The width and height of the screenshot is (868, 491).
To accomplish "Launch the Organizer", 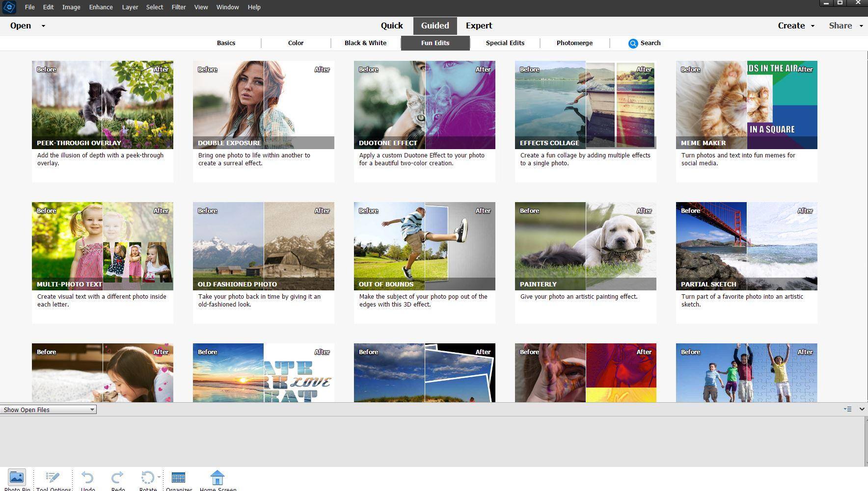I will pos(178,478).
